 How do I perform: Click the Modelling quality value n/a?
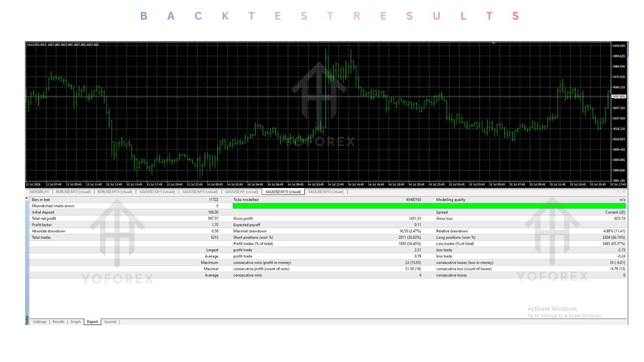pos(622,200)
